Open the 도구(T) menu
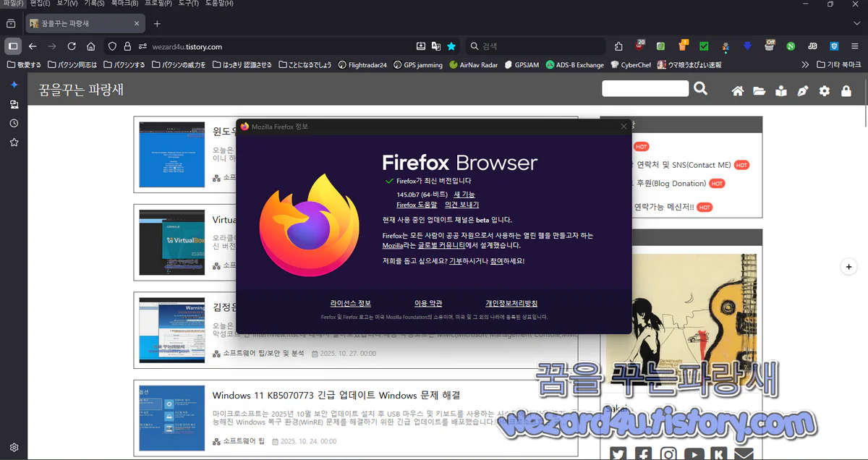The height and width of the screenshot is (460, 868). point(187,4)
